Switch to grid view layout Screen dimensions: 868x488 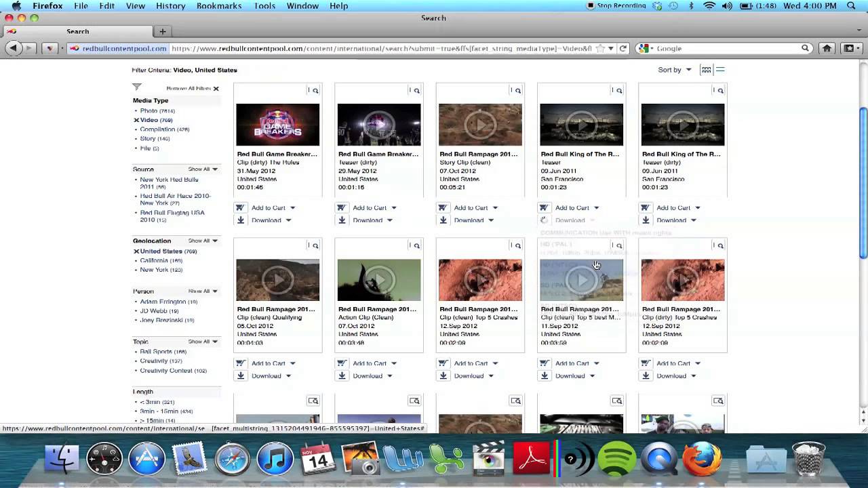coord(706,70)
